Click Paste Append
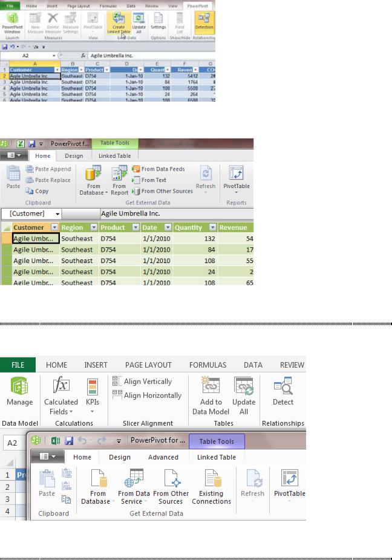392x560 pixels. pos(48,169)
